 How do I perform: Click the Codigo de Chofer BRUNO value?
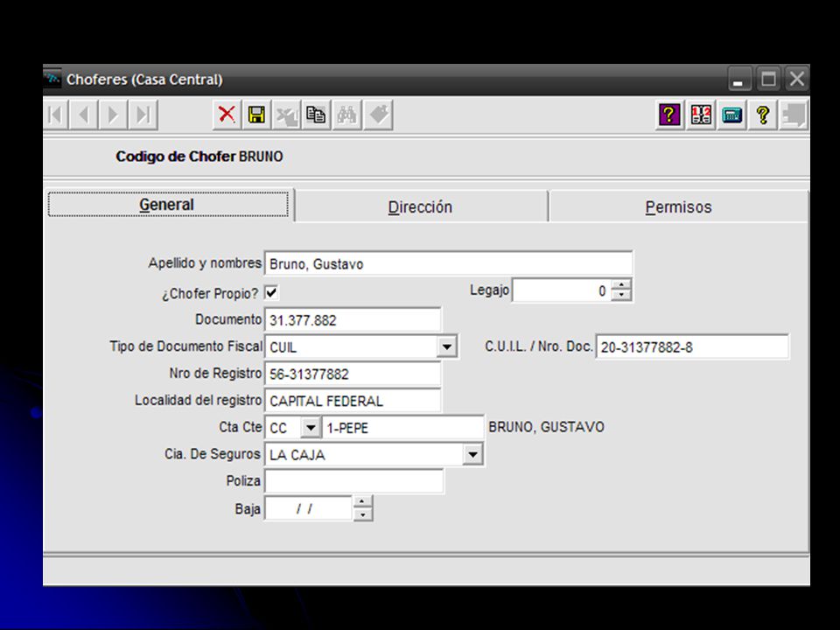261,157
